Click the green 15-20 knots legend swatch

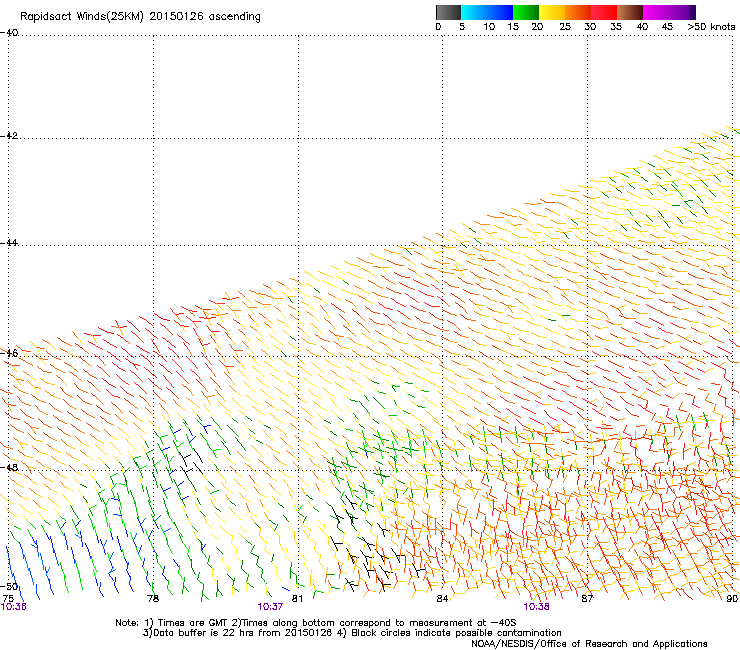click(x=526, y=12)
